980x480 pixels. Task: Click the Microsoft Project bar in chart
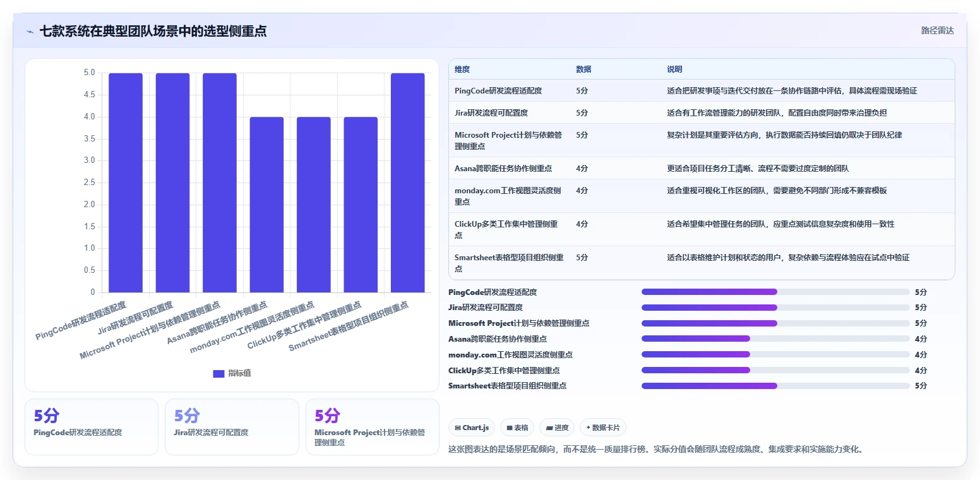click(x=220, y=183)
